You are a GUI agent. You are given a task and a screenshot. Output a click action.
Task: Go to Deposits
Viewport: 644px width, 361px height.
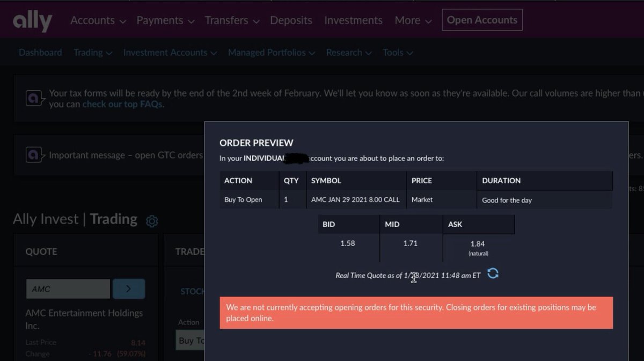tap(291, 20)
